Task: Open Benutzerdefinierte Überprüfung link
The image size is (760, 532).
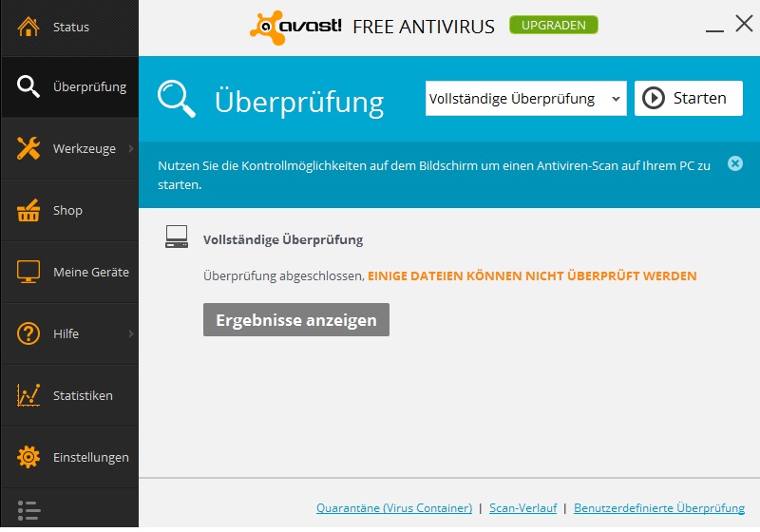Action: point(659,508)
